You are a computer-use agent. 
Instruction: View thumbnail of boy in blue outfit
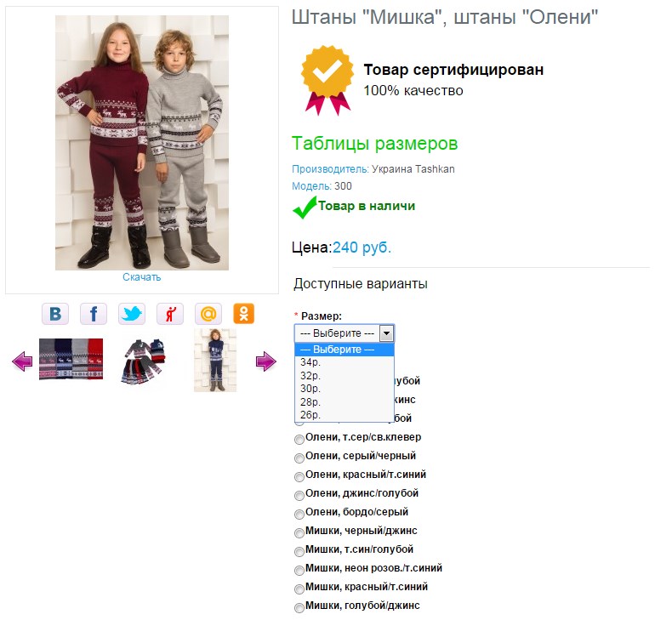coord(215,361)
